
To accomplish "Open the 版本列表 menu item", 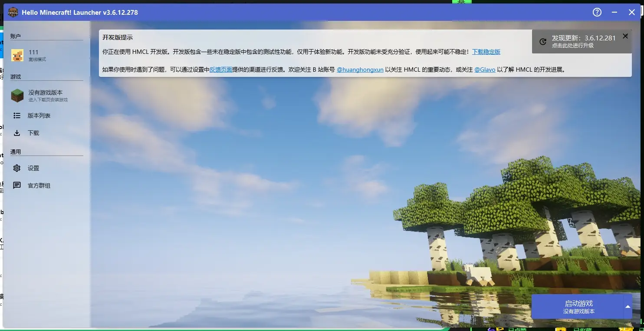I will pyautogui.click(x=47, y=116).
